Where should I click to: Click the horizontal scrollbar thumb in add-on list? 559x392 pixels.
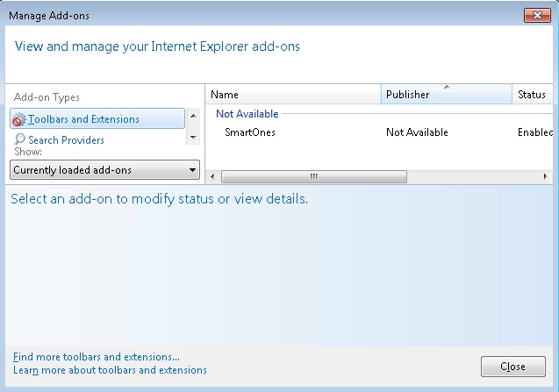(314, 177)
